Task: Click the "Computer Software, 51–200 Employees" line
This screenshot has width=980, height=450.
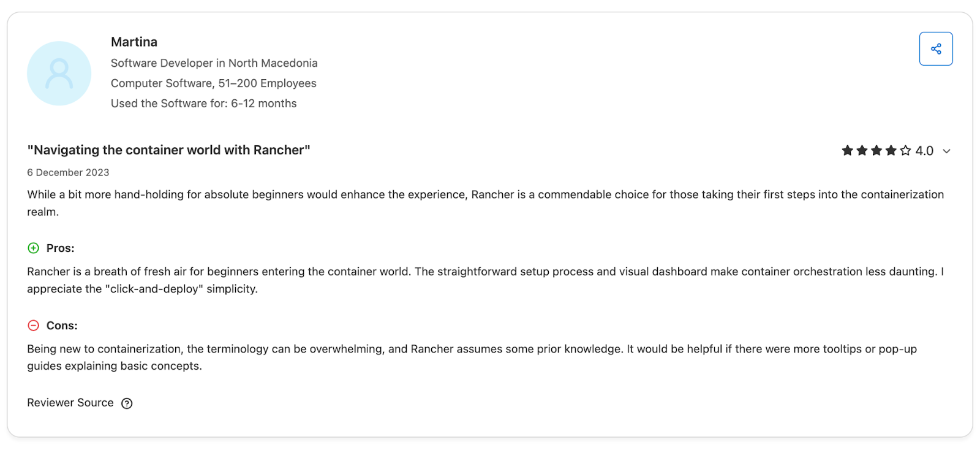Action: click(214, 83)
